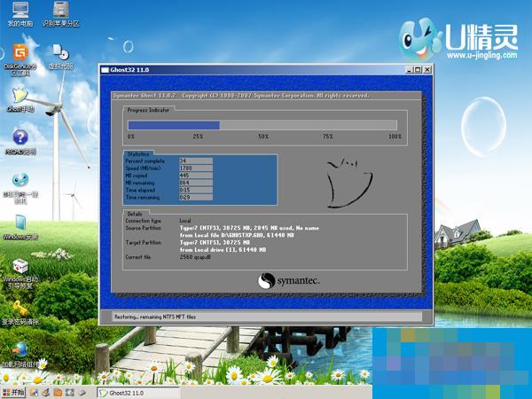Open the login password clear (登录密码清除) key icon
The width and height of the screenshot is (532, 399).
[x=20, y=312]
